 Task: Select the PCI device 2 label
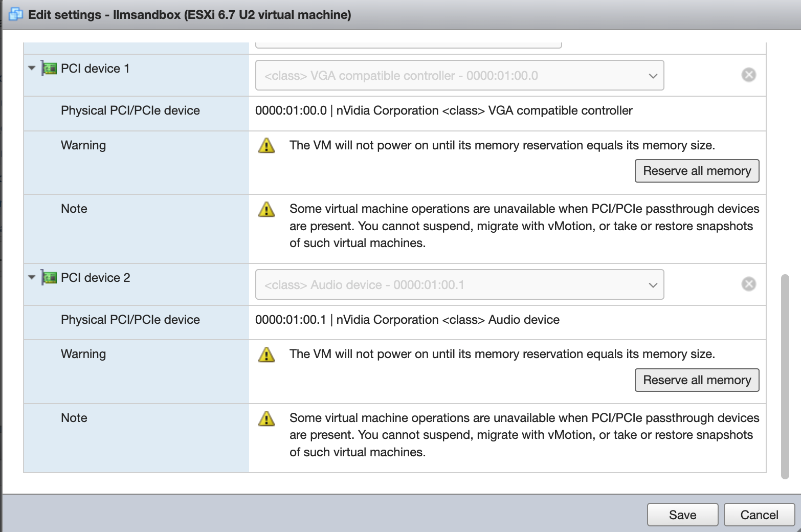pos(96,278)
